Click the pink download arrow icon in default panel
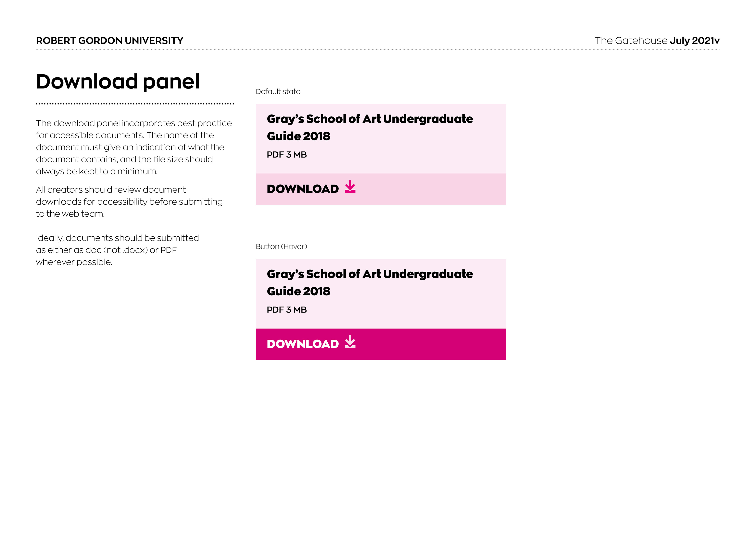The width and height of the screenshot is (756, 534). (x=350, y=187)
